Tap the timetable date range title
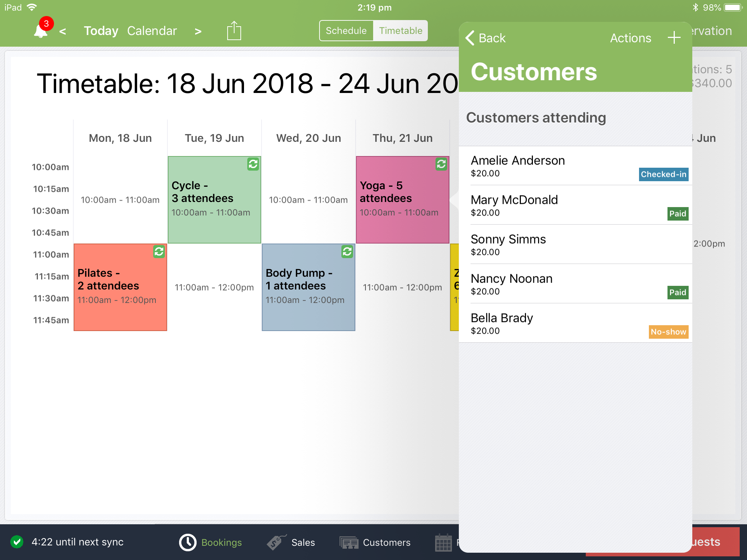The width and height of the screenshot is (747, 560). click(x=247, y=83)
